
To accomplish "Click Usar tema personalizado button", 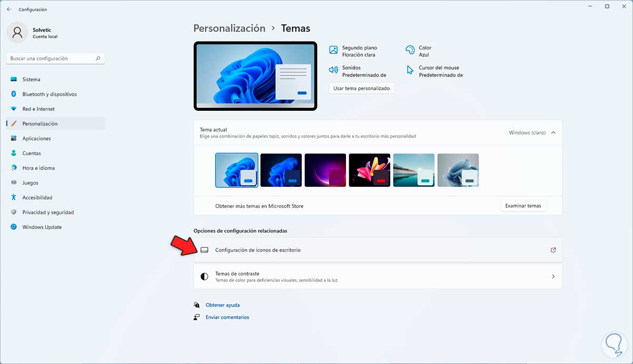I will (x=361, y=89).
